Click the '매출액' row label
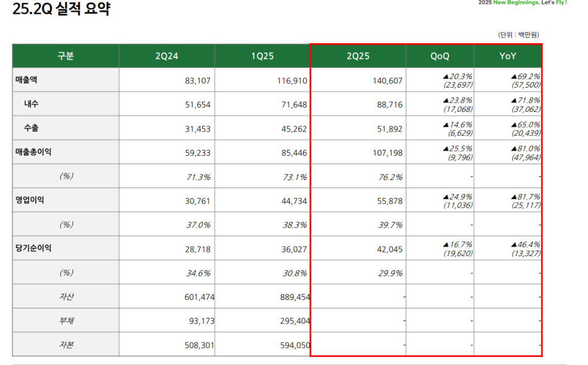The height and width of the screenshot is (365, 588). coord(26,80)
